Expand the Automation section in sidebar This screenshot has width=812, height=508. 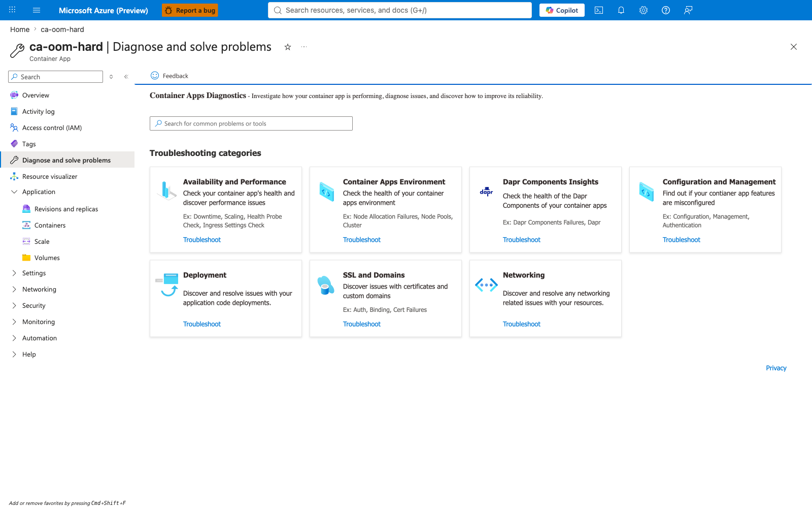[14, 338]
